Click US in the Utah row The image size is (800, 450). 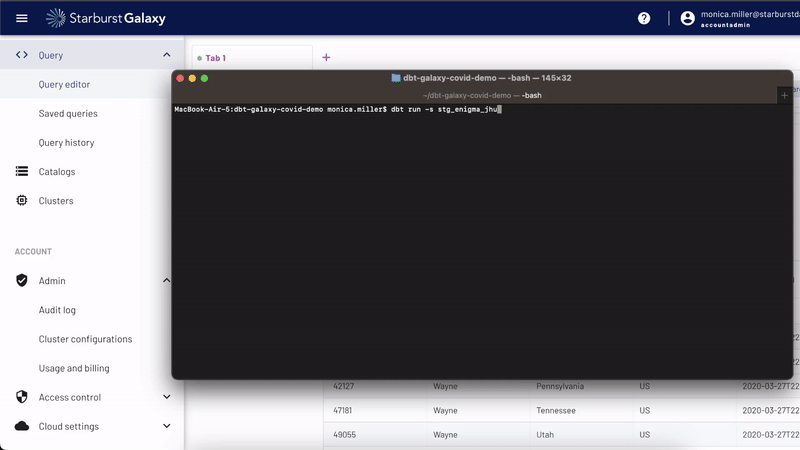coord(645,435)
